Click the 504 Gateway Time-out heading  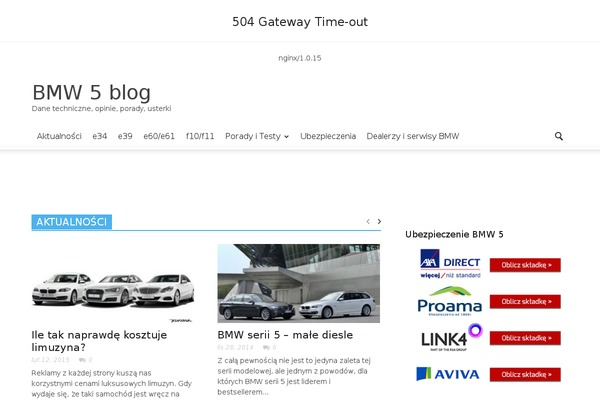point(300,22)
